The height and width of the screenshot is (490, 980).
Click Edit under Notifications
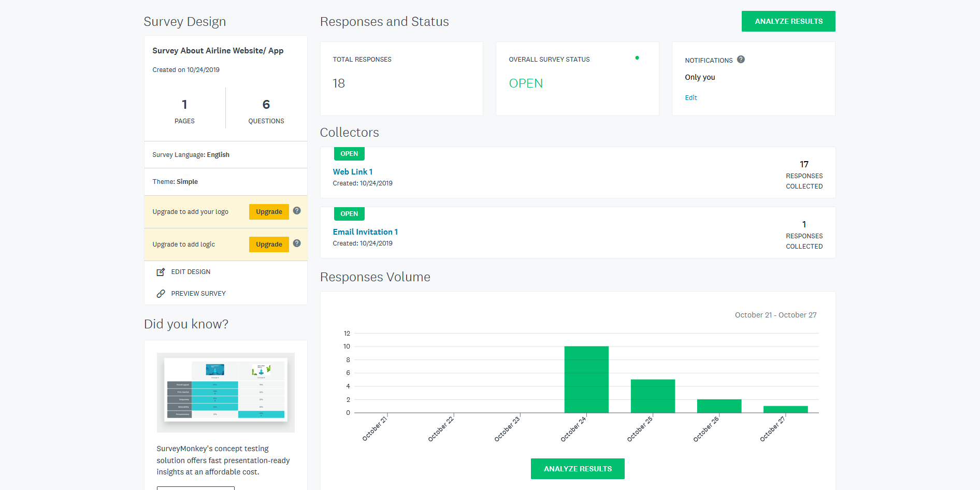(x=690, y=98)
